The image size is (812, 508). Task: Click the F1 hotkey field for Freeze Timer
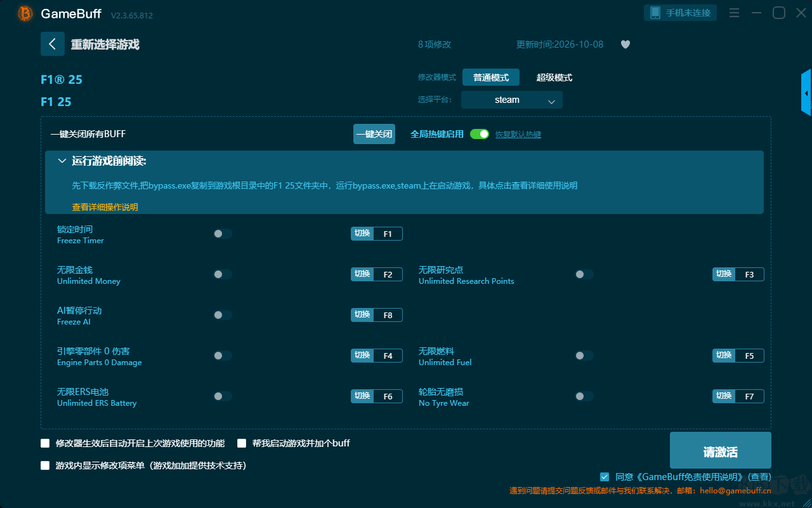(388, 234)
